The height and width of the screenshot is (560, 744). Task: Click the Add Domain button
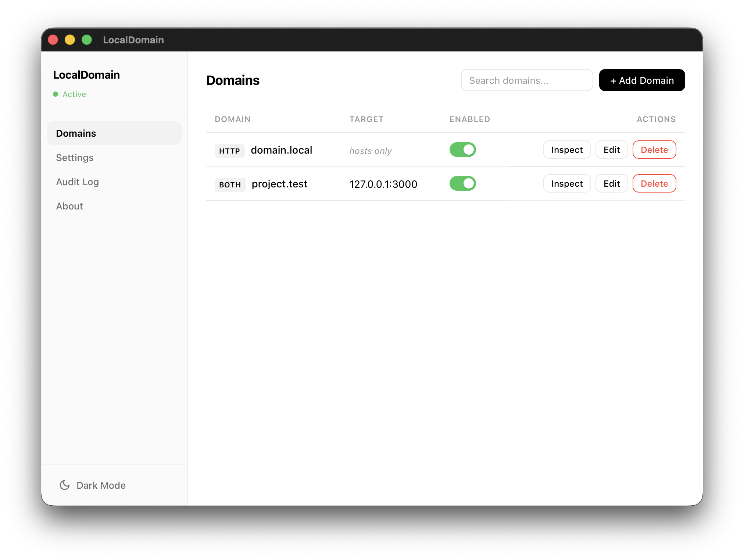[x=641, y=80]
